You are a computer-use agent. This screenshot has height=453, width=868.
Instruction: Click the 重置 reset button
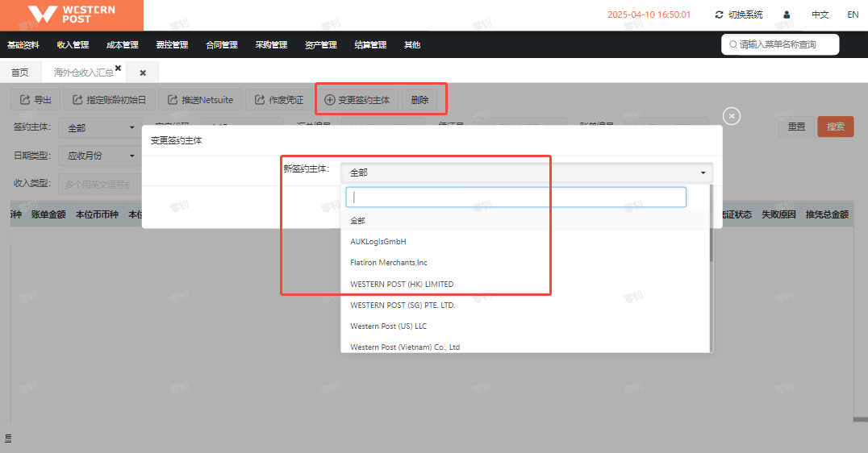tap(796, 127)
